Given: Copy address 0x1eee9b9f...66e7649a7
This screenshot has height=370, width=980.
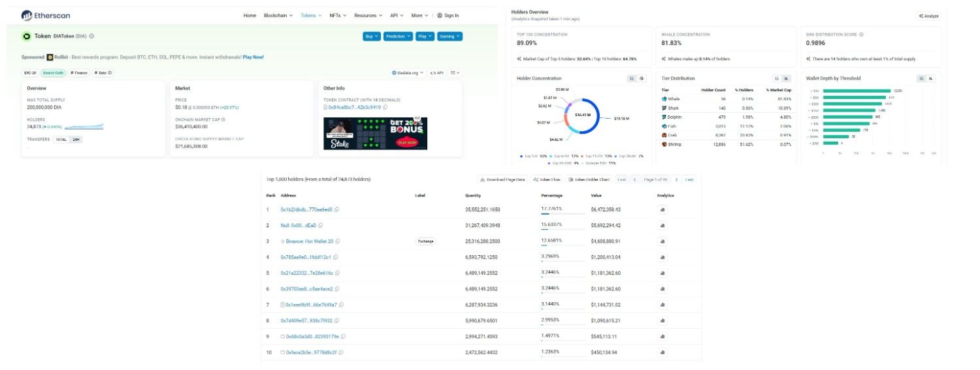Looking at the screenshot, I should (x=342, y=305).
